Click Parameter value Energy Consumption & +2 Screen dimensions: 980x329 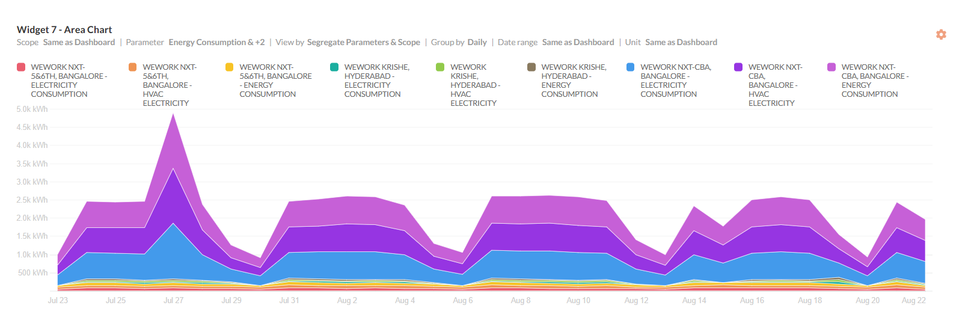click(216, 42)
